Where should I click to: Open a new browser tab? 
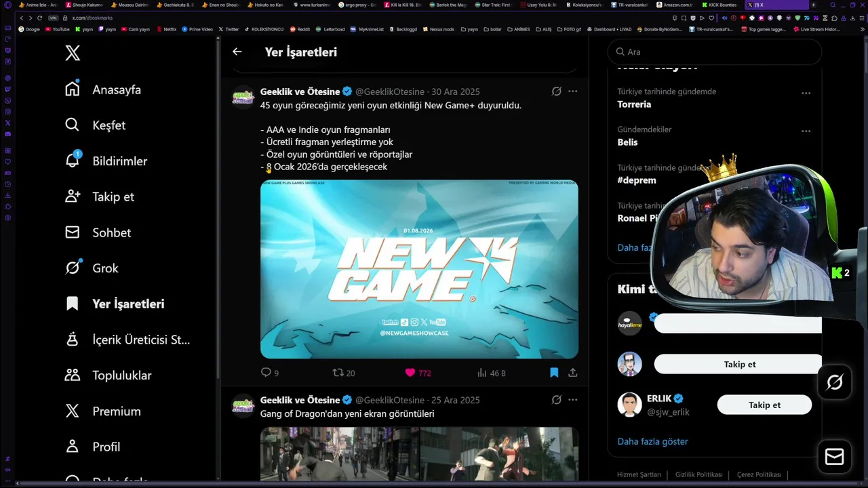[x=813, y=5]
